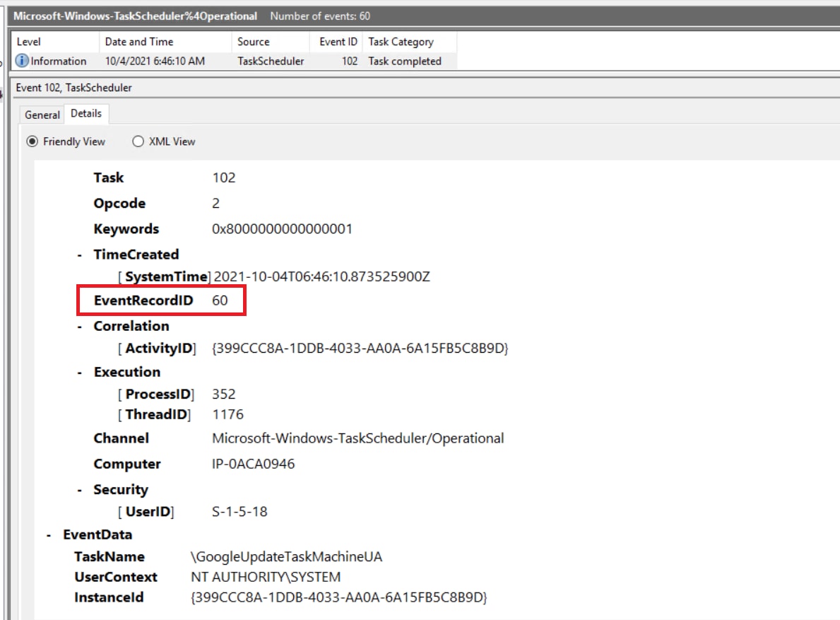Viewport: 840px width, 620px height.
Task: Click the Task value 102 in details
Action: pos(224,178)
